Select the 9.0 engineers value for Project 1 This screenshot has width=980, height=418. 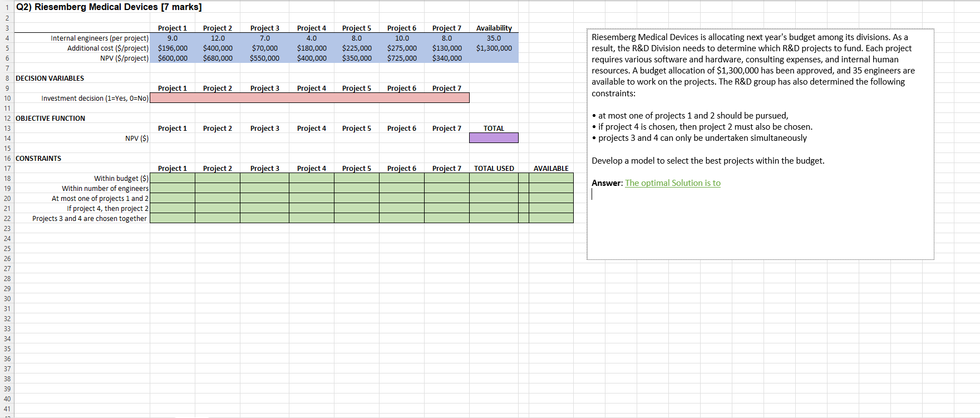click(173, 38)
